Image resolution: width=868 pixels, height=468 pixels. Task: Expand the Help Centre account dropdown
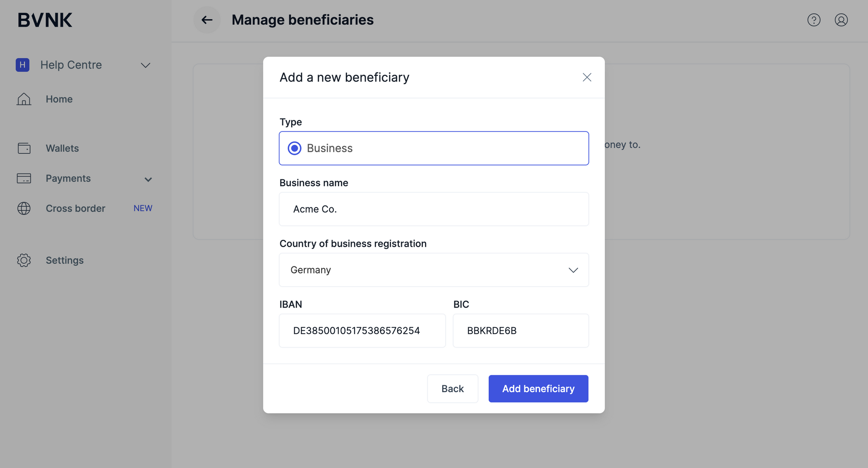coord(145,65)
